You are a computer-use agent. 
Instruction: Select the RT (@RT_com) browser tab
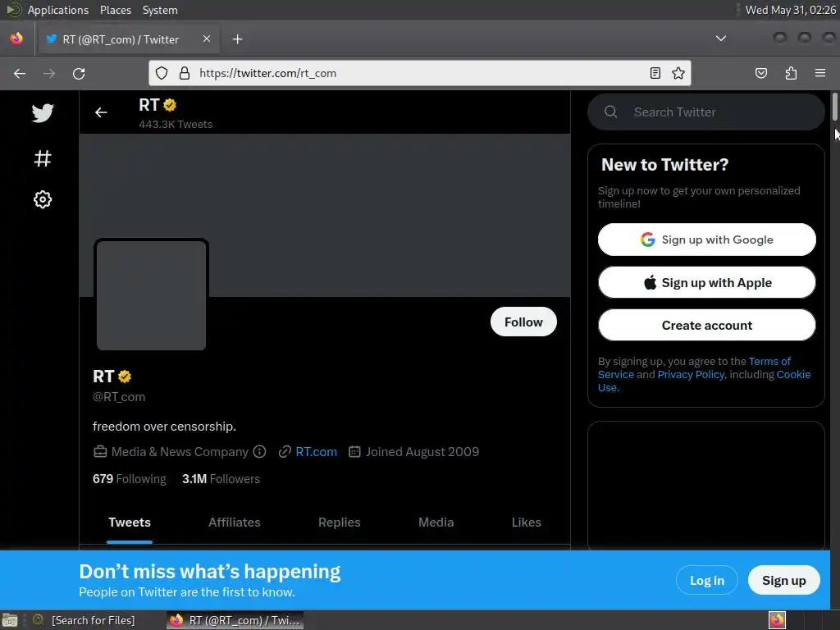pos(129,39)
